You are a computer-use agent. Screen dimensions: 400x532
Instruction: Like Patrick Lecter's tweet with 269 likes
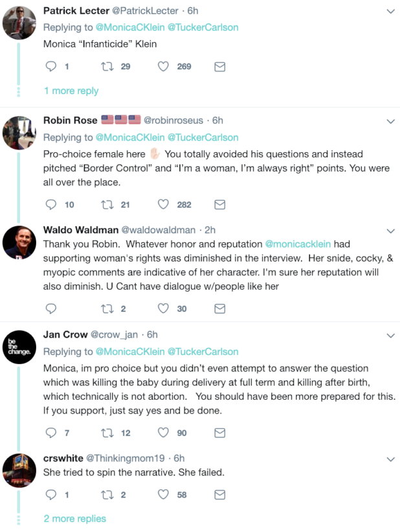tap(163, 66)
